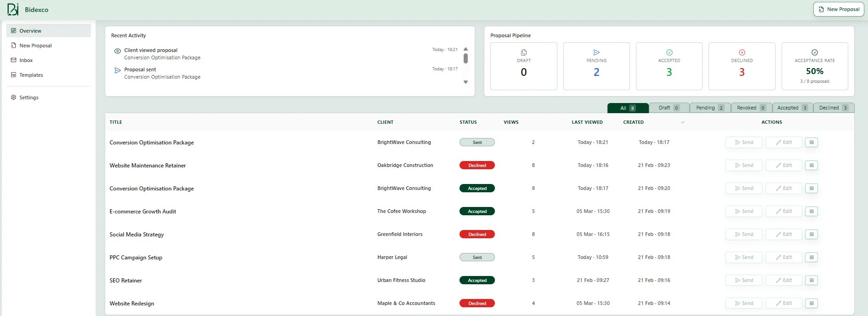Open Inbox from the sidebar

pos(26,60)
